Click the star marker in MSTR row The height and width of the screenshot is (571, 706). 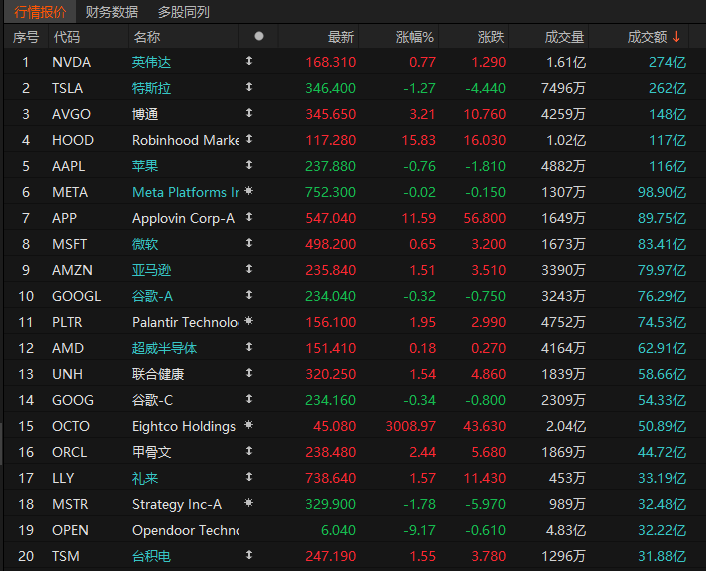(249, 503)
